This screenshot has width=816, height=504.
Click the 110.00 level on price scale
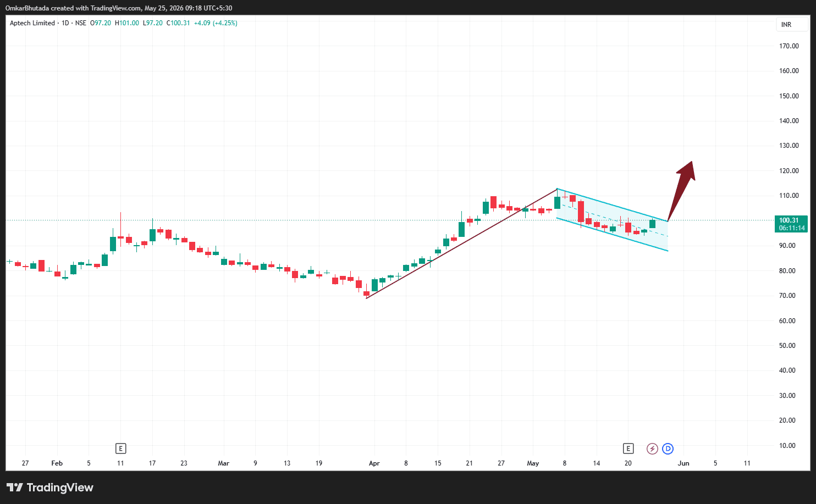tap(789, 196)
